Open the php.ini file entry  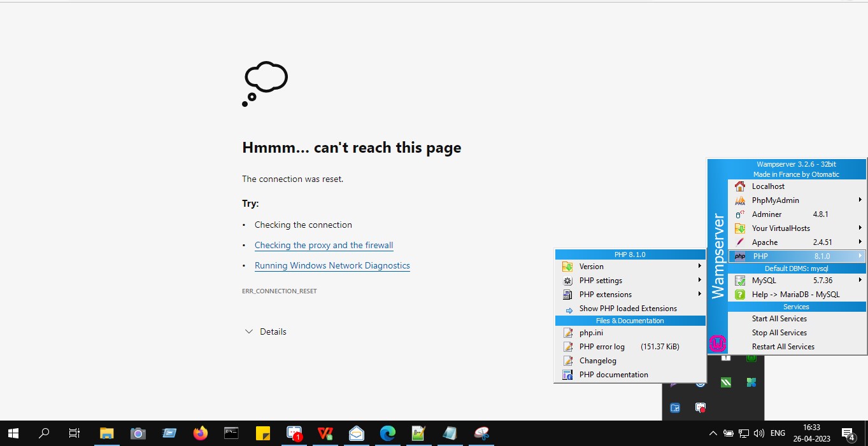[591, 333]
